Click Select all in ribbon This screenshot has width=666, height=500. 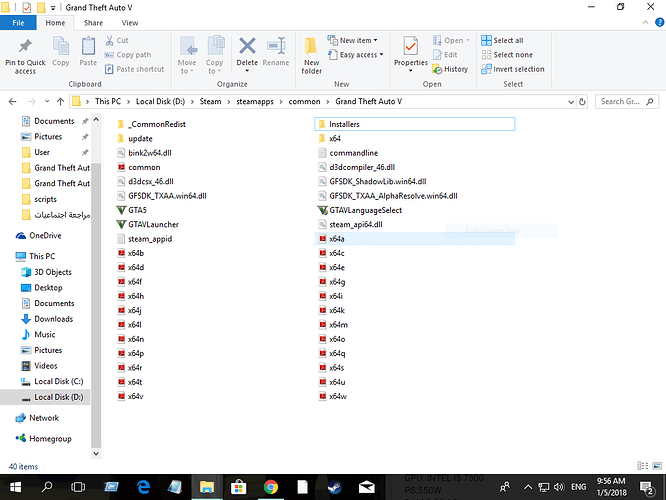[x=502, y=40]
